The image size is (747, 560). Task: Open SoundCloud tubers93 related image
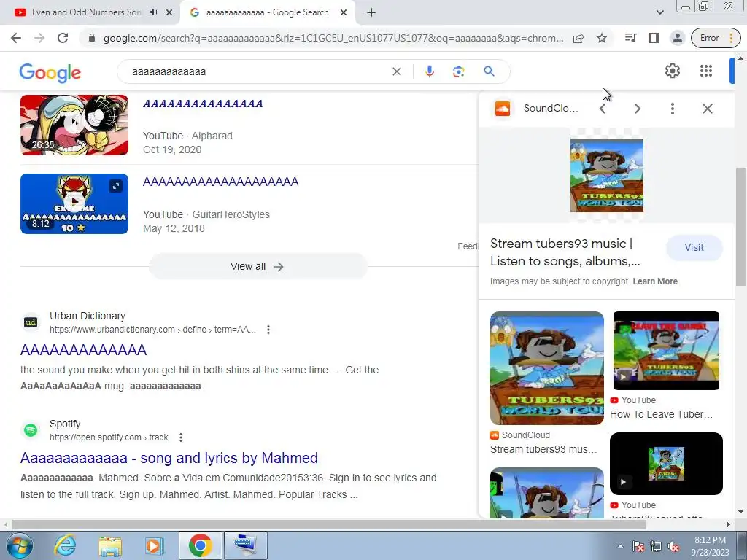click(547, 367)
